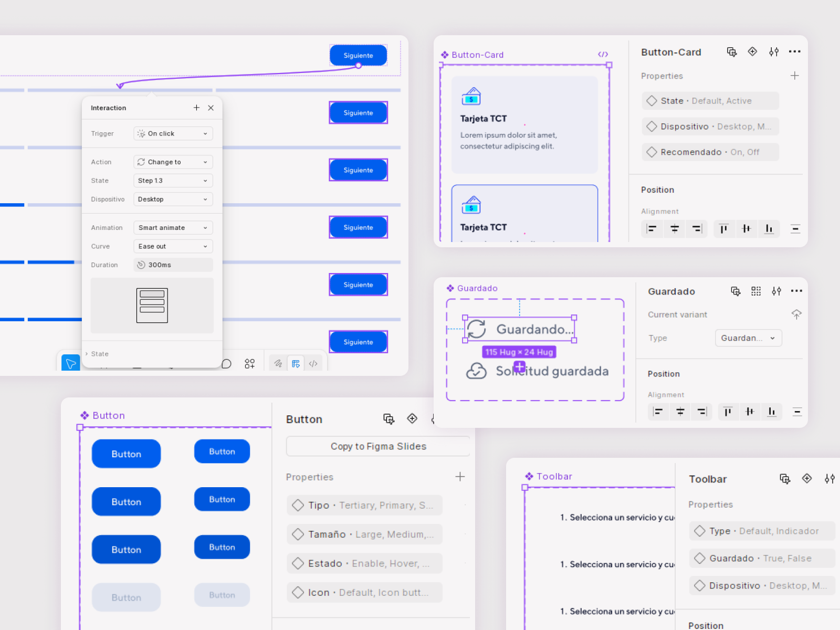
Task: Open the more options menu in Guardado panel
Action: pyautogui.click(x=796, y=291)
